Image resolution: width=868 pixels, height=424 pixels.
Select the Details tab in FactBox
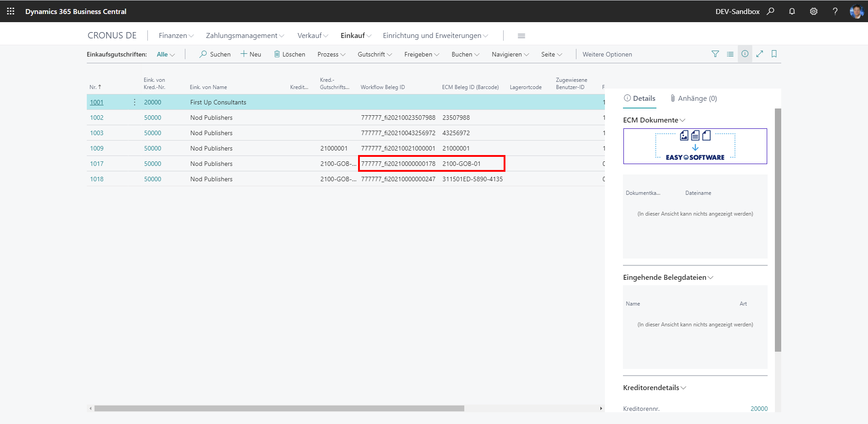639,98
